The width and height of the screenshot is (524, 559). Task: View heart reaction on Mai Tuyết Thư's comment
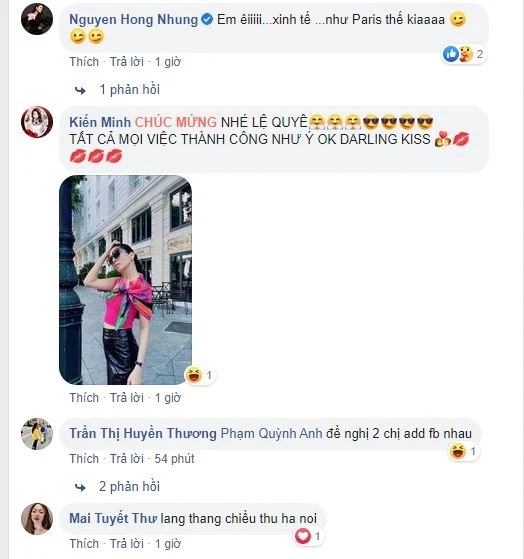click(309, 536)
